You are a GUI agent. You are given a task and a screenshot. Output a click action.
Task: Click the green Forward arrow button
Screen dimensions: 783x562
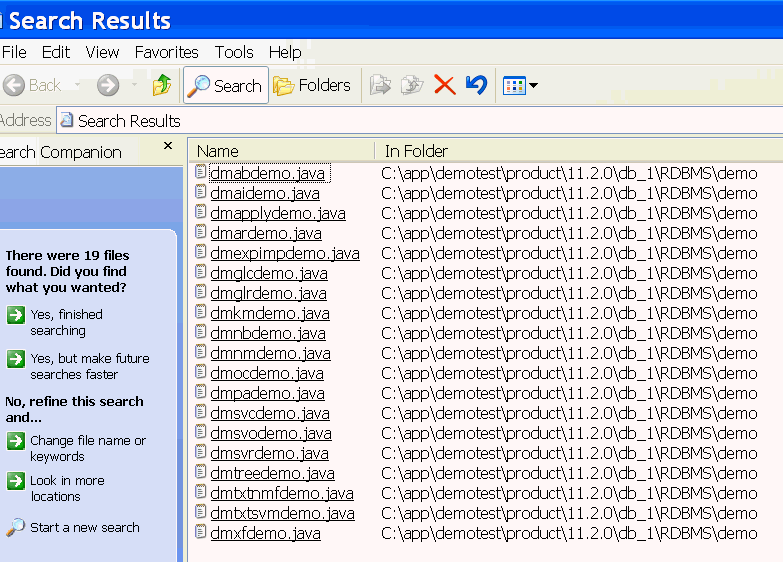108,86
